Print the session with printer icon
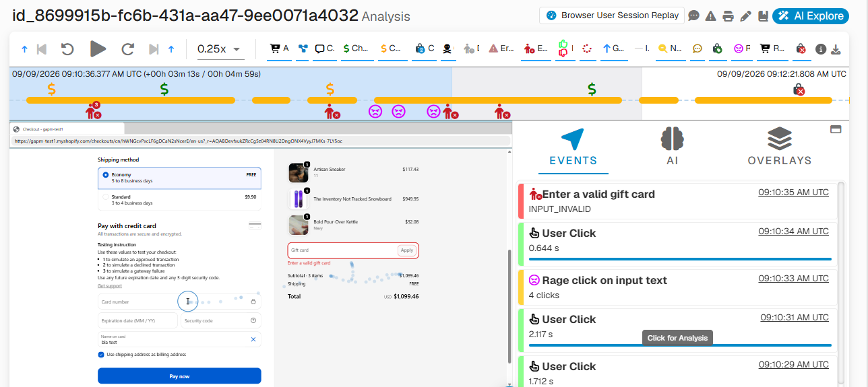Screen dimensions: 868x387 click(728, 16)
